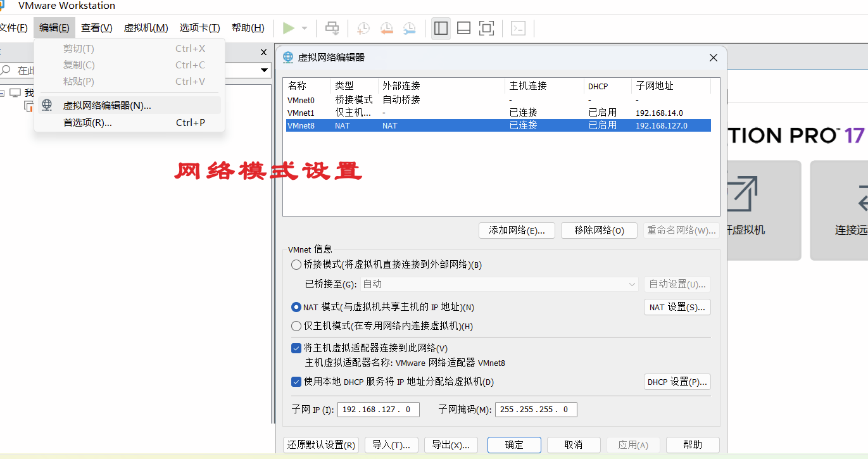The image size is (868, 459).
Task: Click the 取消 button
Action: (574, 445)
